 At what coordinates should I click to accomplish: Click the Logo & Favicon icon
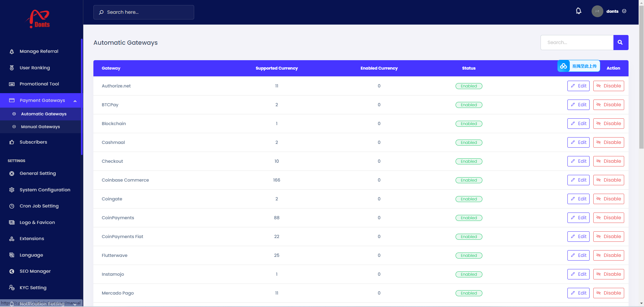click(x=12, y=222)
